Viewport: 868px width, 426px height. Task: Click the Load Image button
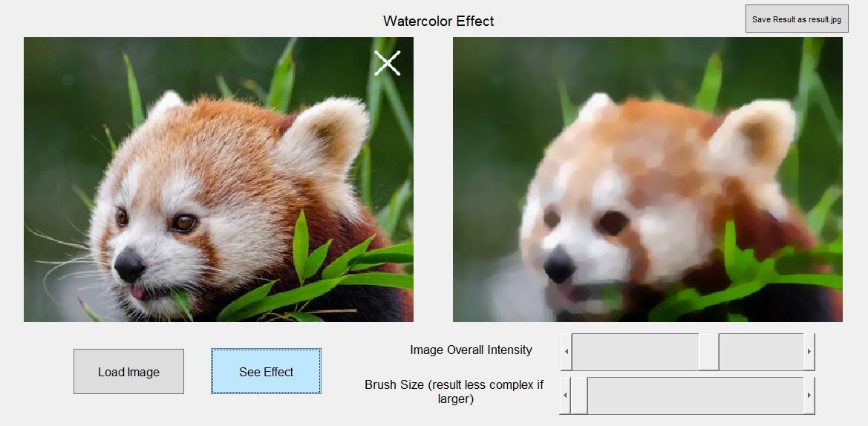pos(128,371)
